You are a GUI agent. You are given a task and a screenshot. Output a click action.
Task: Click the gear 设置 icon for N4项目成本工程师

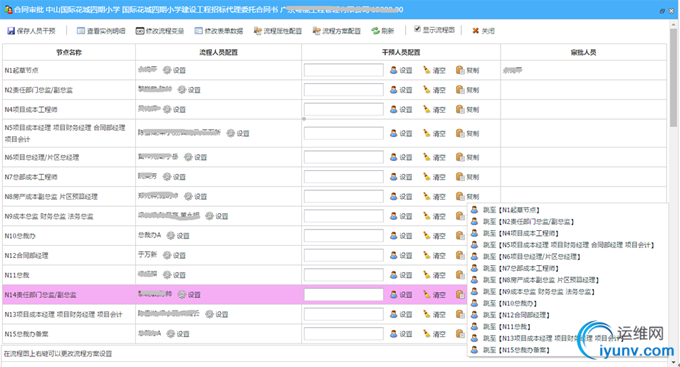tap(167, 109)
